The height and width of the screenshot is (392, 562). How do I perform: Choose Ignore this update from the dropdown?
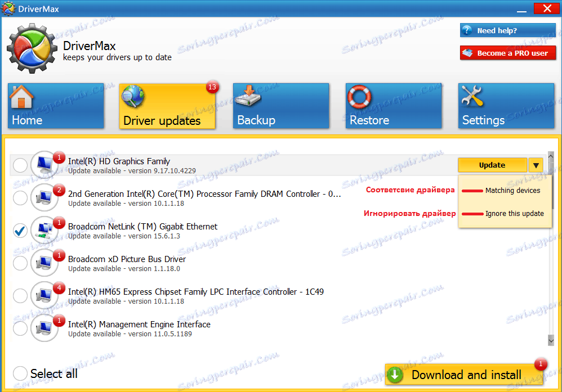tap(514, 214)
